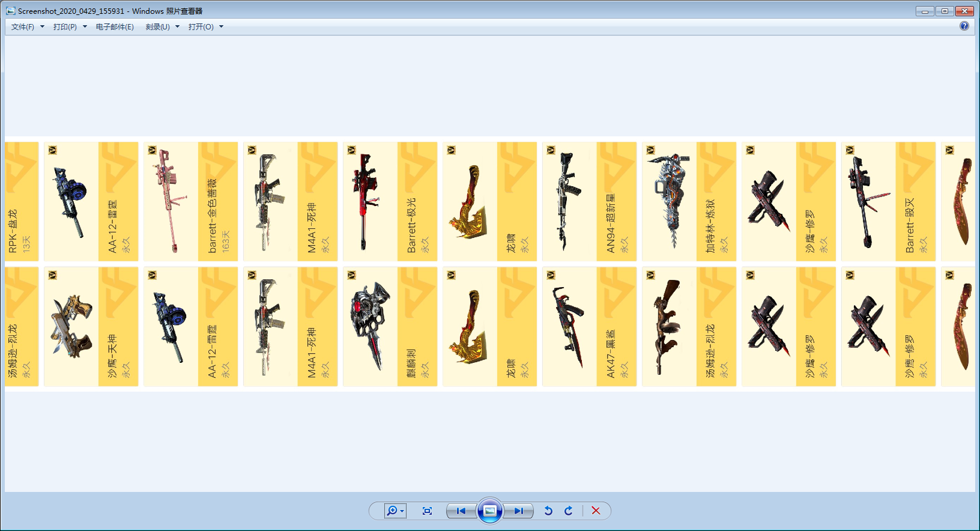
Task: Expand the 打开(O) menu
Action: click(x=205, y=26)
